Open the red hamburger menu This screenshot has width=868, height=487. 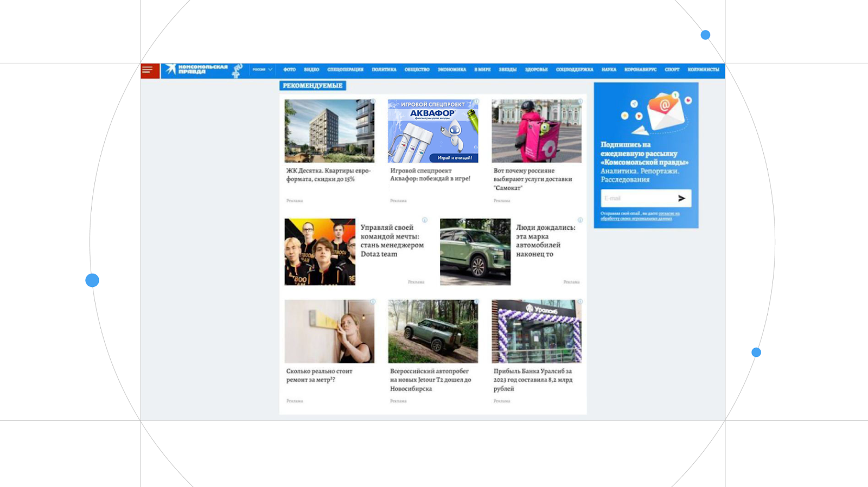click(x=150, y=71)
